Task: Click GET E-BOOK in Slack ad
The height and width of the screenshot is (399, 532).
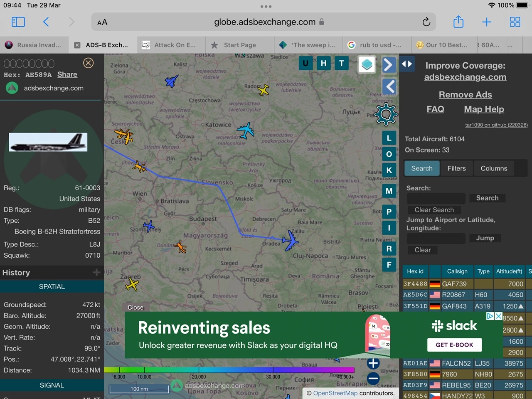Action: click(454, 345)
